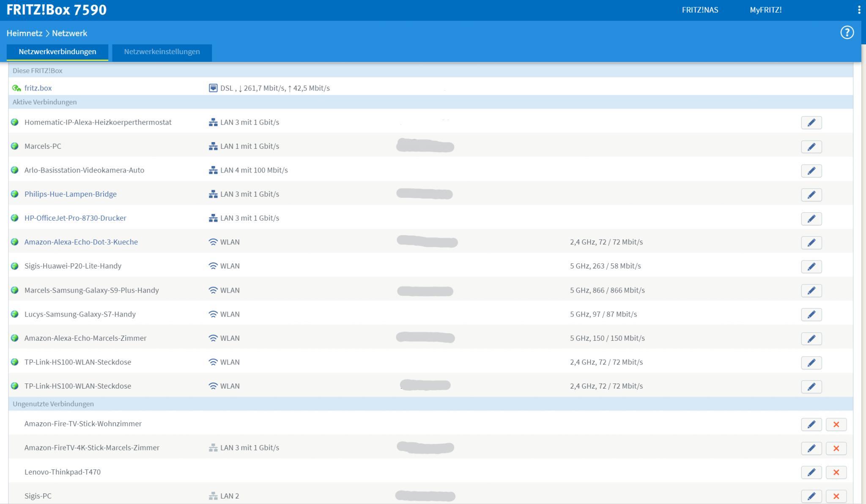Edit the Amazon-Alexa-Echo-Marcels-Zimmer entry
Viewport: 866px width, 504px height.
click(x=811, y=339)
